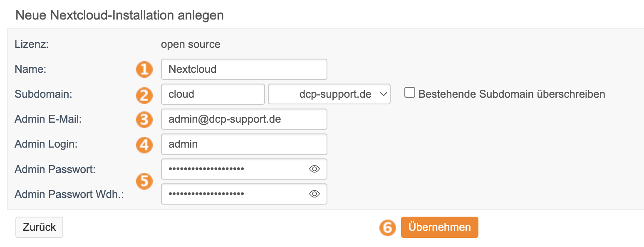Click the orange step 2 marker
Screen dimensions: 644x247
[x=144, y=95]
